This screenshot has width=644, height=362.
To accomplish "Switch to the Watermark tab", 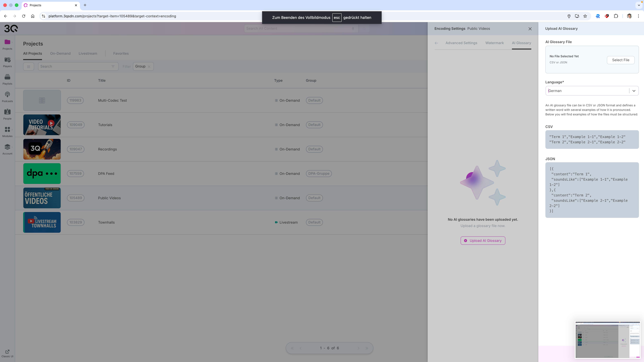I will (x=494, y=43).
